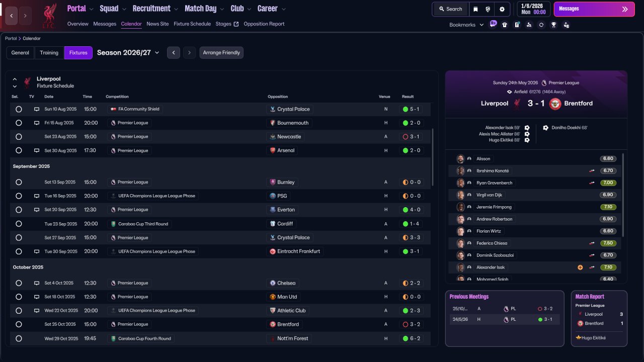Viewport: 644px width, 362px height.
Task: Click Alisson's player face portrait
Action: (460, 159)
